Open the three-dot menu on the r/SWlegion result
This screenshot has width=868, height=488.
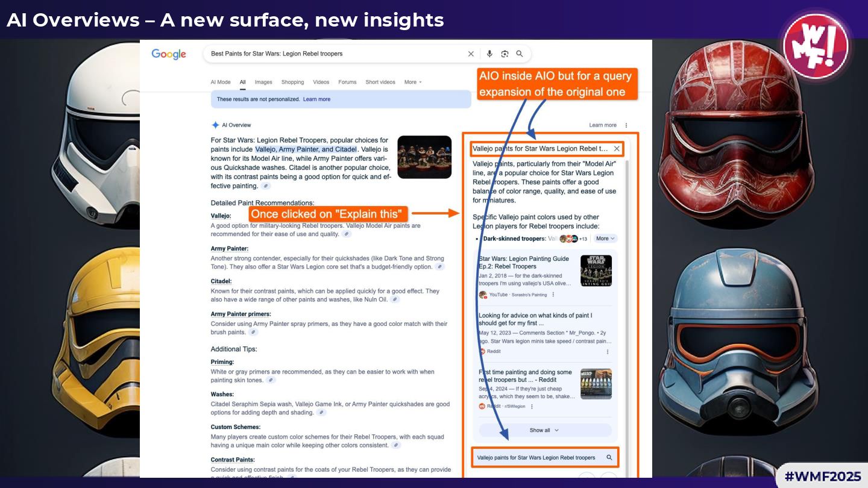532,407
